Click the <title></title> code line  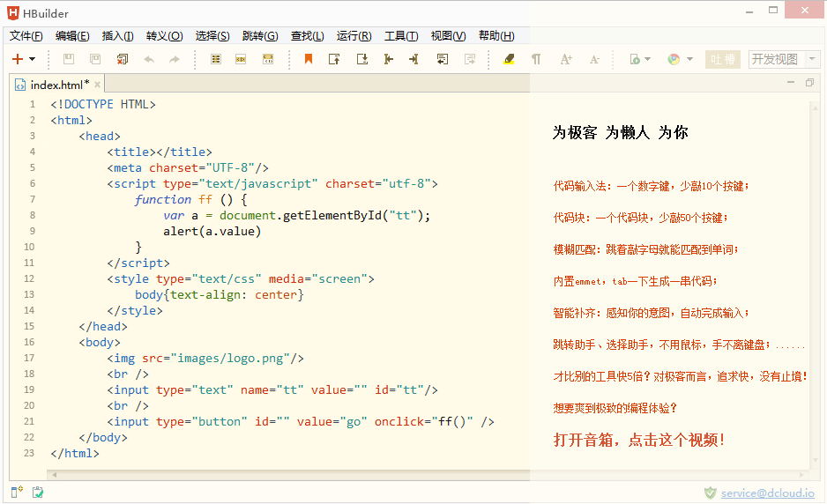(x=160, y=152)
